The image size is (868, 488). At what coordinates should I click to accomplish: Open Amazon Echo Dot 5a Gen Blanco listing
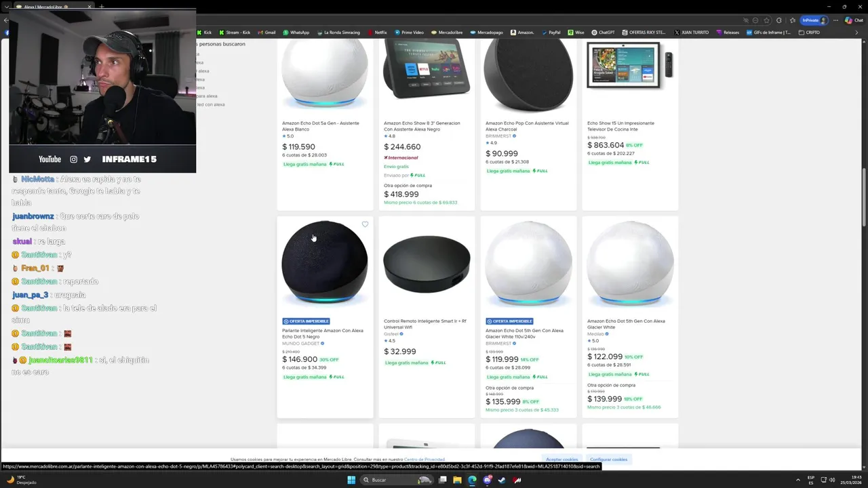[x=321, y=126]
